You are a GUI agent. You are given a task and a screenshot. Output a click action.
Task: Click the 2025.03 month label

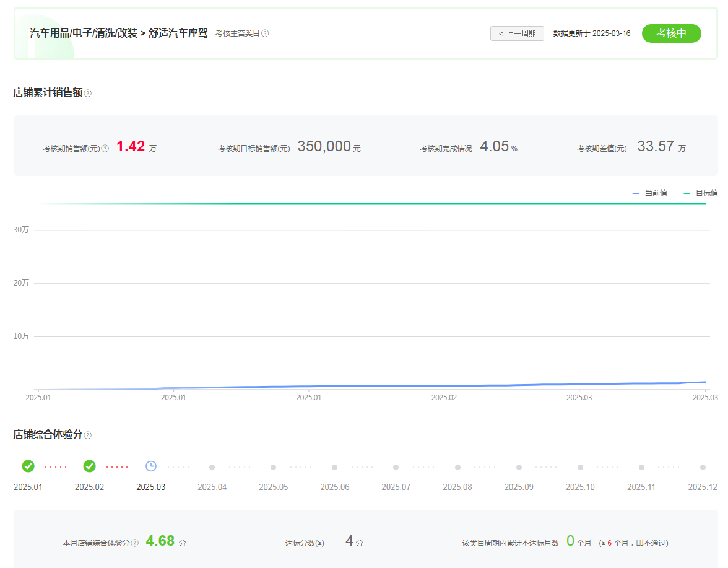pos(151,487)
